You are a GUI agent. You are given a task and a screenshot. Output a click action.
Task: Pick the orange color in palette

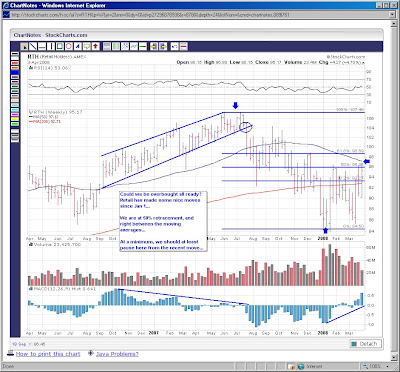[x=15, y=68]
